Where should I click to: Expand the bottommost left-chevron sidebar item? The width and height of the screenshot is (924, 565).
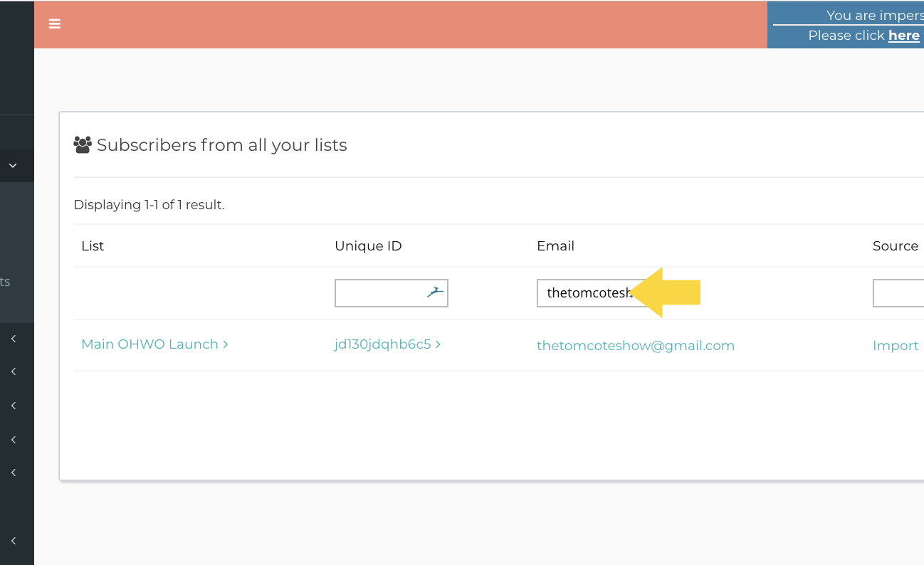point(13,541)
